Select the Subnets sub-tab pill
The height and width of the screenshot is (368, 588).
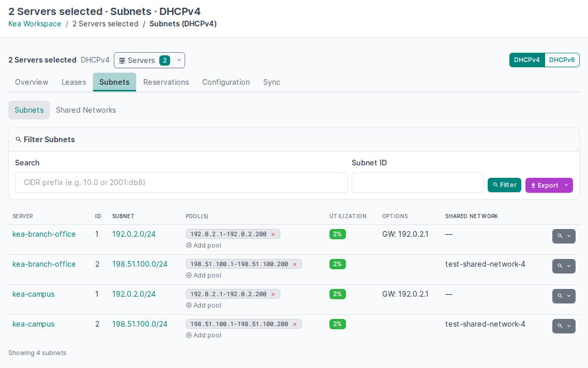[x=29, y=110]
